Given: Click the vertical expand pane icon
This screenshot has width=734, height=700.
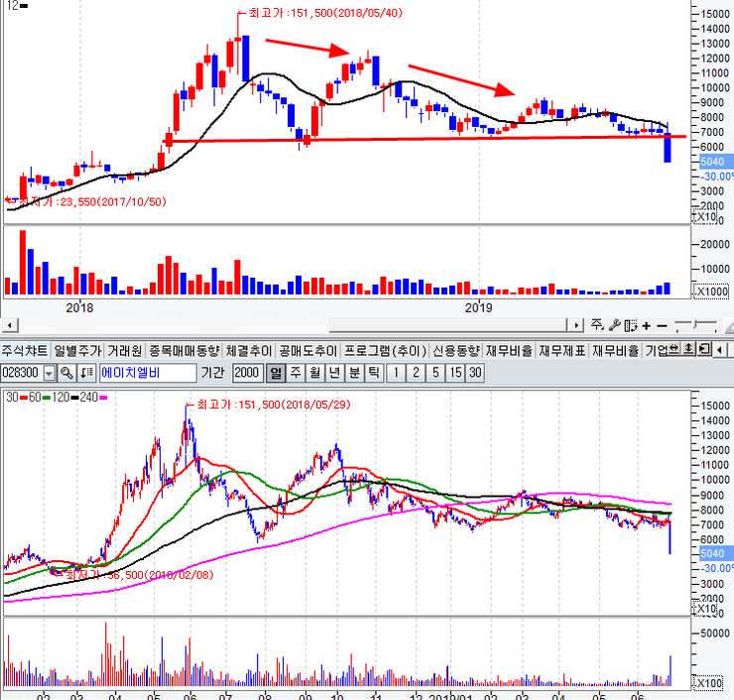Looking at the screenshot, I should [x=688, y=349].
